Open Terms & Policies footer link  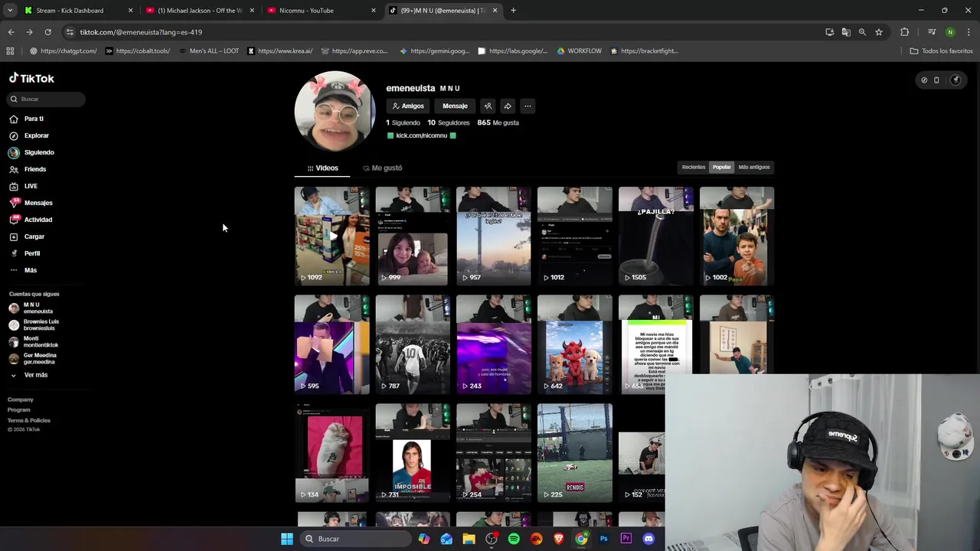coord(29,420)
